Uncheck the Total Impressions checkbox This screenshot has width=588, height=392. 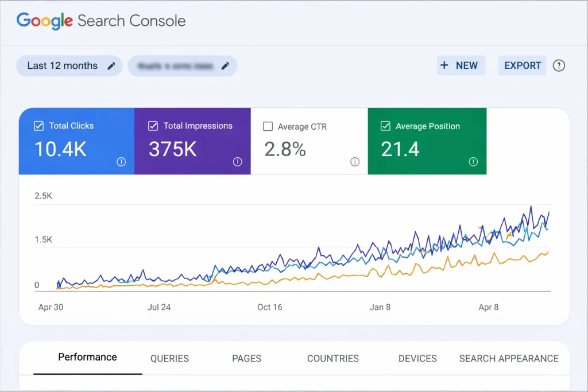pos(153,126)
